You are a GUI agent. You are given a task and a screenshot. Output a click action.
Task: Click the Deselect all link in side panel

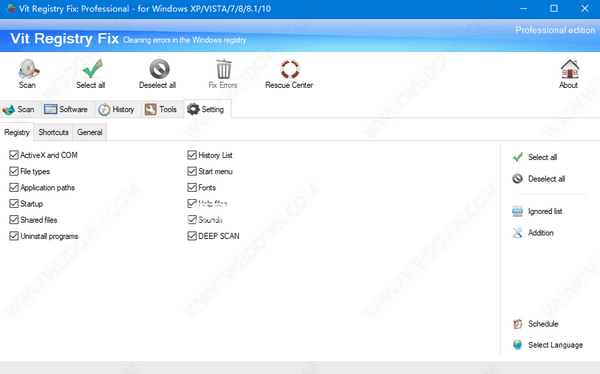(546, 179)
